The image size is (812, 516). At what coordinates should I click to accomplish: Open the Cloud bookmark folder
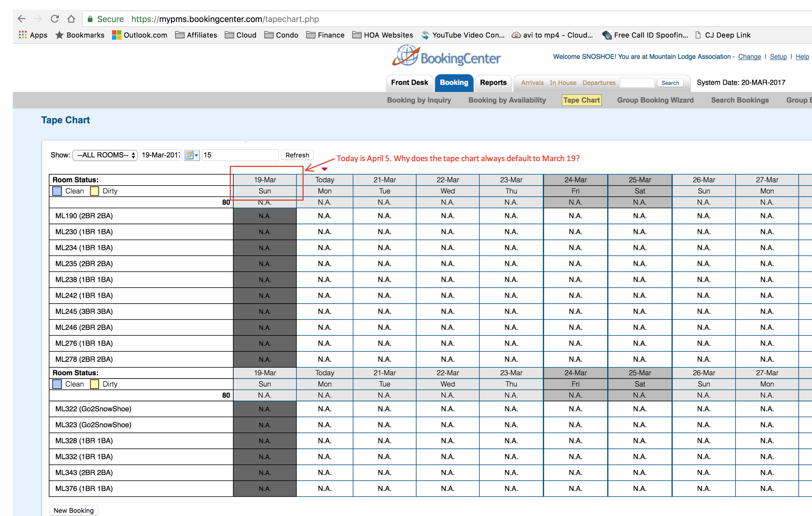click(x=241, y=35)
